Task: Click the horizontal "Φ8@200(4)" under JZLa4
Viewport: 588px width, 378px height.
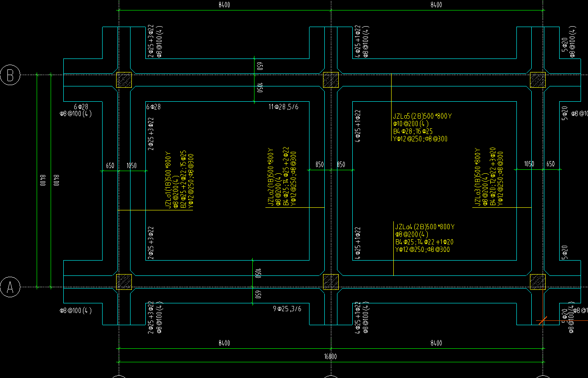Action: click(x=411, y=235)
